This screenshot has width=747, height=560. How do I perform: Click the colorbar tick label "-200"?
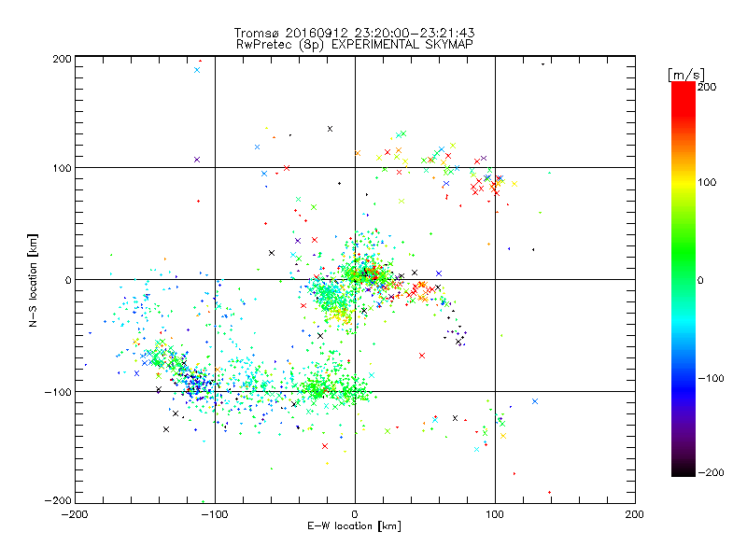711,472
